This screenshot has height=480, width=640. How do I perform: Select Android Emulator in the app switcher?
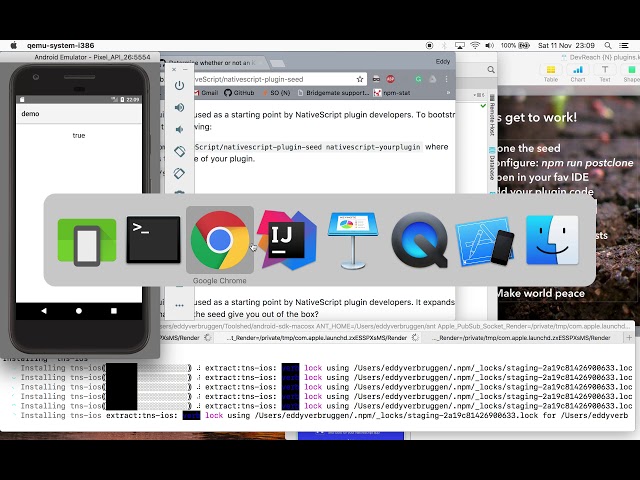87,241
